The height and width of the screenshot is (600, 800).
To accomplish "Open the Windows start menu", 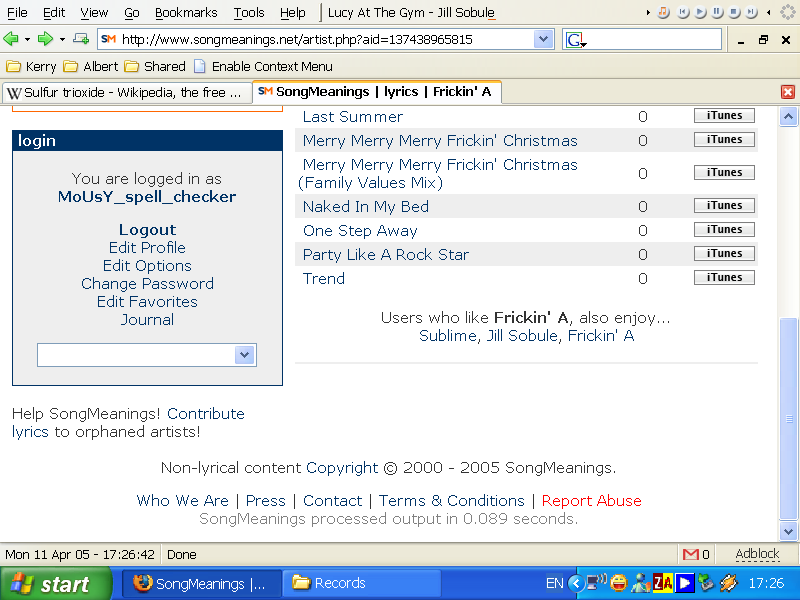I will click(56, 583).
